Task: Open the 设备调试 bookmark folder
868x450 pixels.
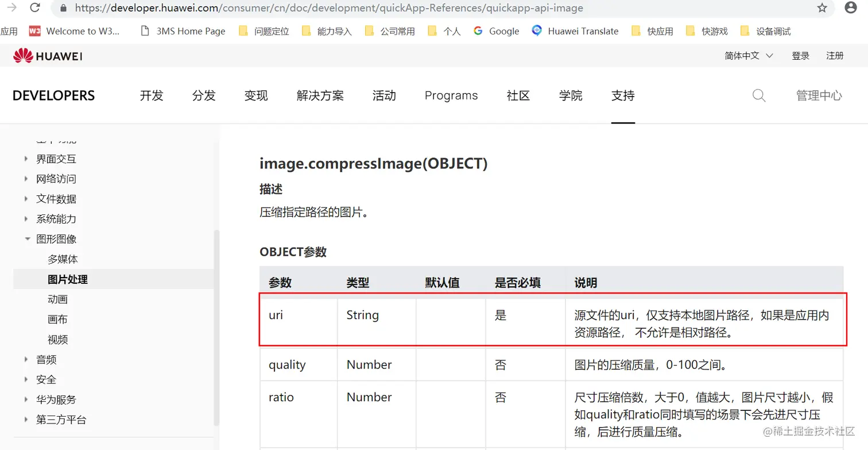Action: tap(766, 31)
